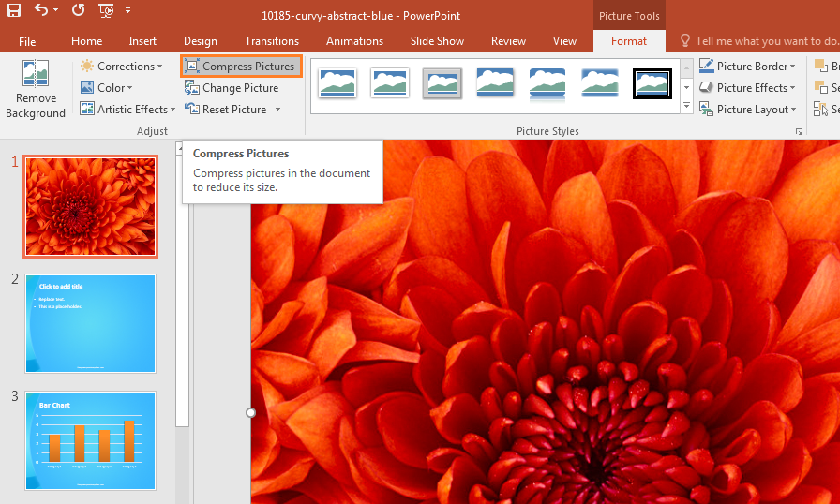Click the Save icon in quick access toolbar
The width and height of the screenshot is (840, 504).
13,9
